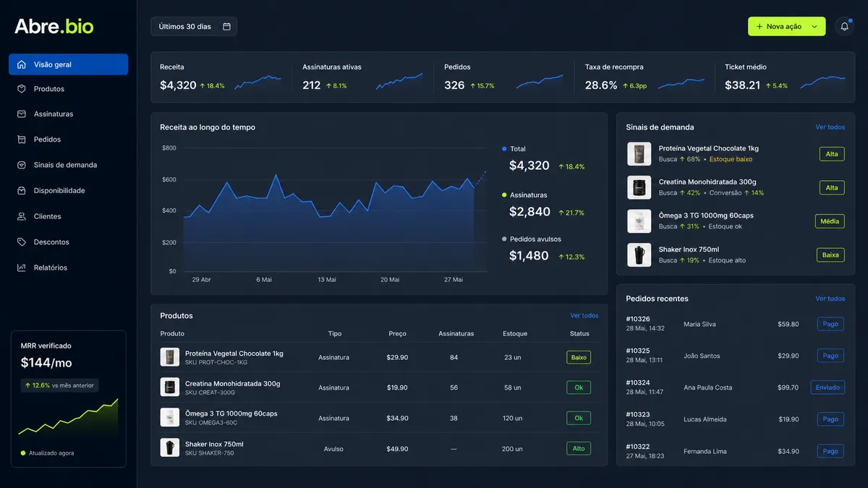Click the Alto status badge for Shaker
This screenshot has width=868, height=488.
579,448
